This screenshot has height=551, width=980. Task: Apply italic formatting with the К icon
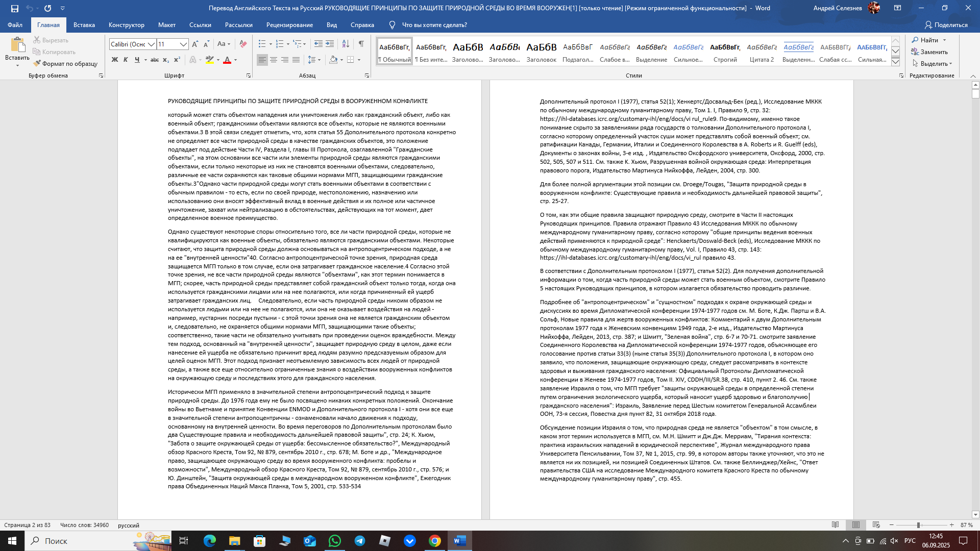tap(126, 60)
